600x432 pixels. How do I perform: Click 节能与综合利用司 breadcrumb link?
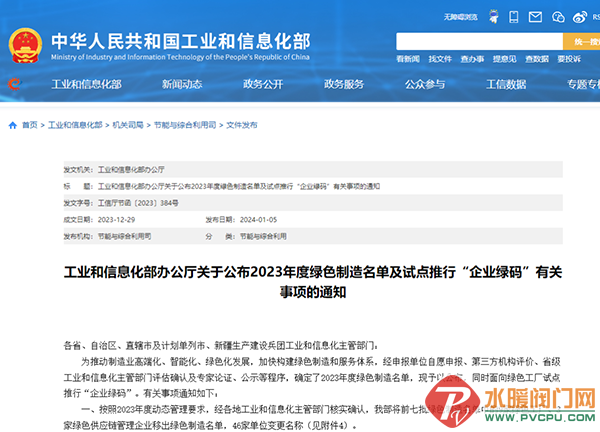coord(185,125)
